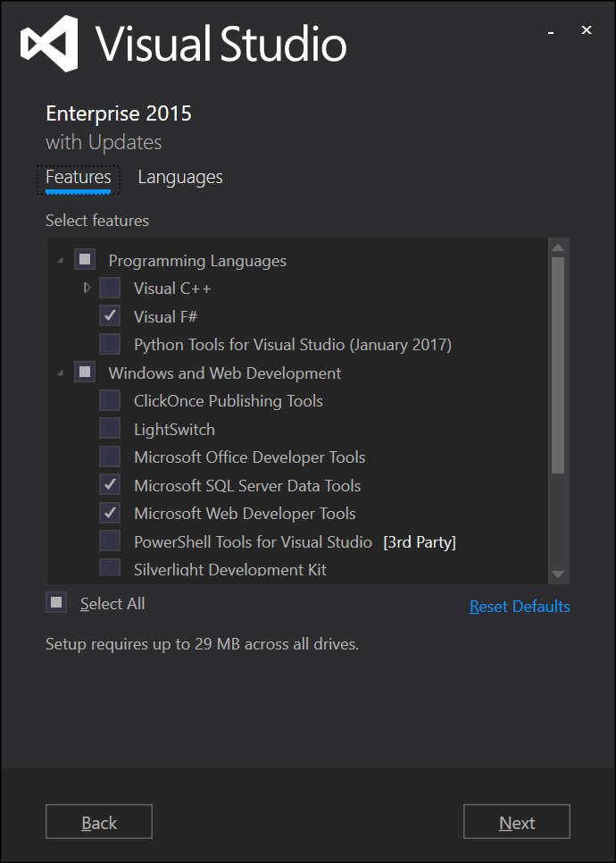Check the ClickOnce Publishing Tools box
The width and height of the screenshot is (616, 863).
[x=110, y=400]
